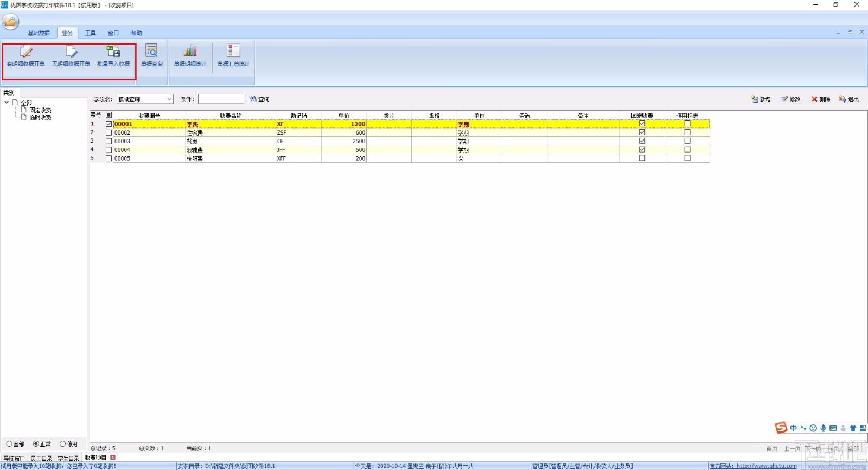Open the round application menu button
Viewport: 868px width, 470px height.
tap(10, 22)
